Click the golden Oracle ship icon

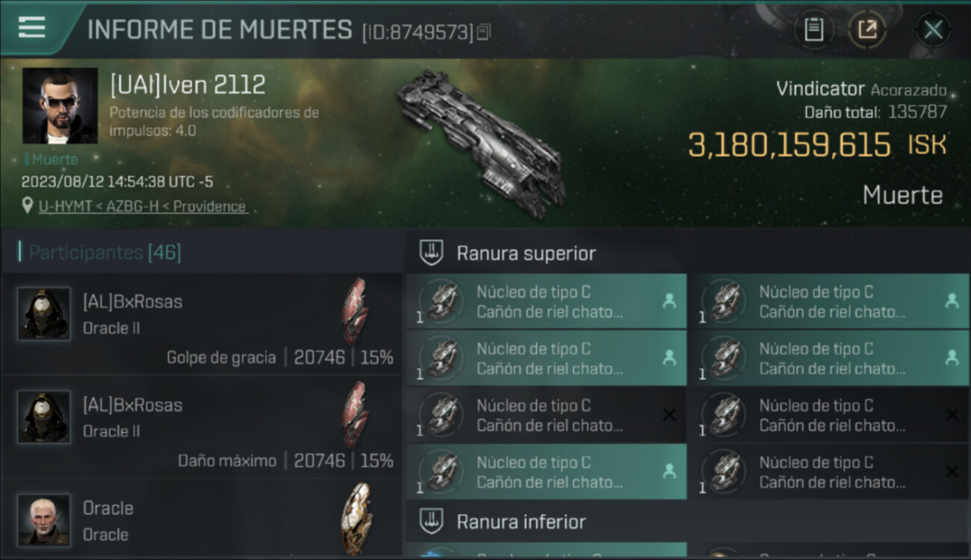356,518
